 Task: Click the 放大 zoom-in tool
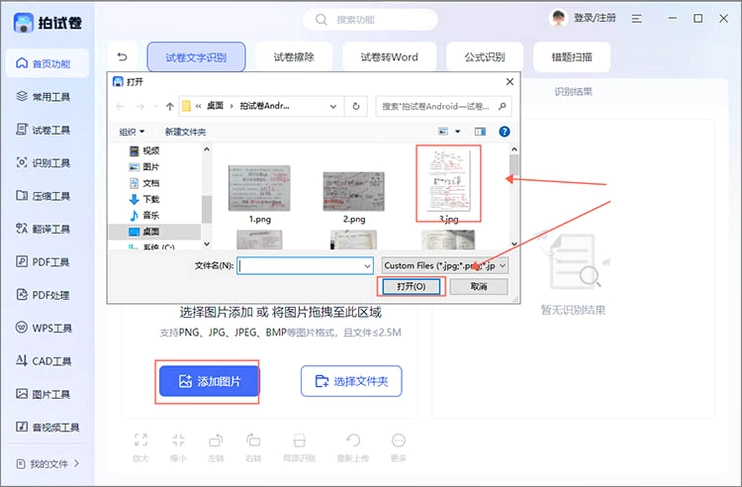tap(141, 447)
